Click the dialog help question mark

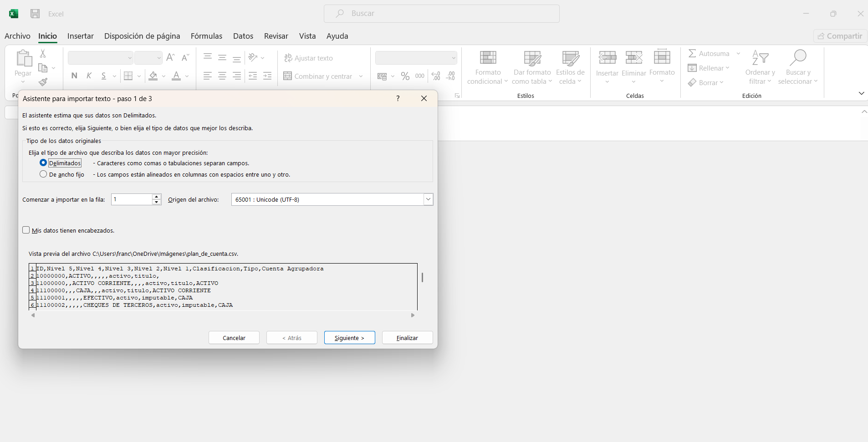click(x=398, y=98)
